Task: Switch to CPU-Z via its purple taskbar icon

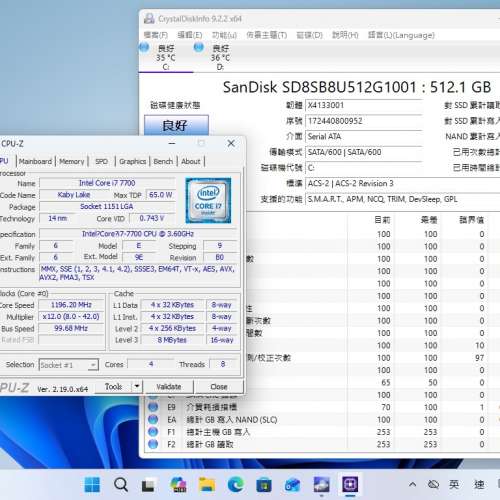Action: tap(350, 484)
